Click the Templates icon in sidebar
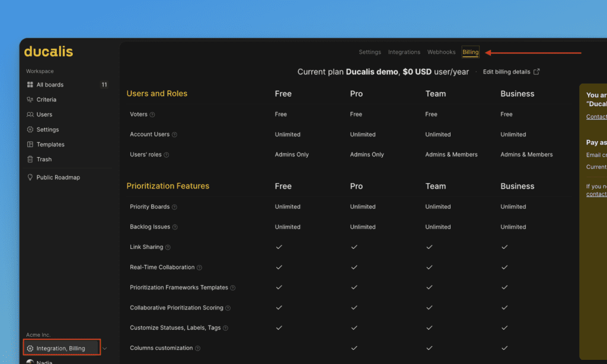This screenshot has width=607, height=364. (30, 145)
